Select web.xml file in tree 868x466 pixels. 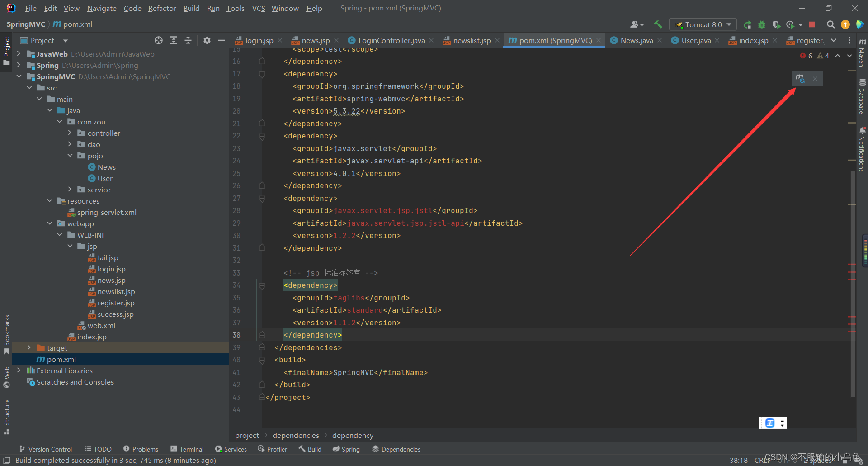pyautogui.click(x=101, y=325)
